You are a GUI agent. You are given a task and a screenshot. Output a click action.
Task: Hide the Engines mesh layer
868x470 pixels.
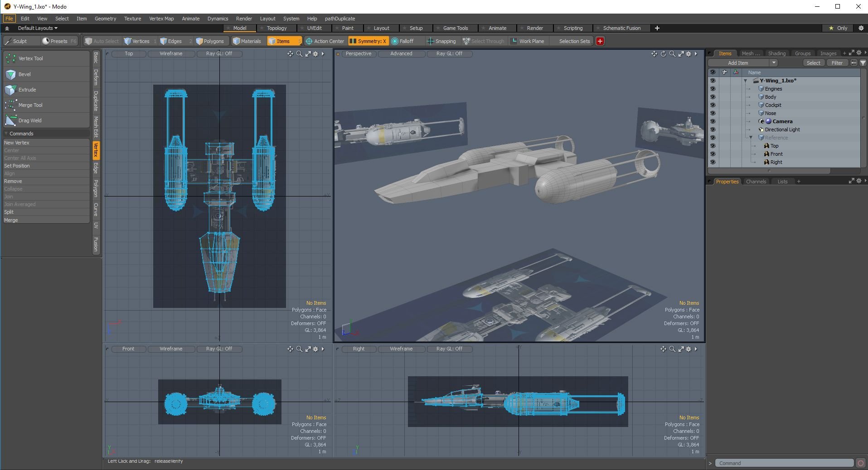click(x=713, y=89)
